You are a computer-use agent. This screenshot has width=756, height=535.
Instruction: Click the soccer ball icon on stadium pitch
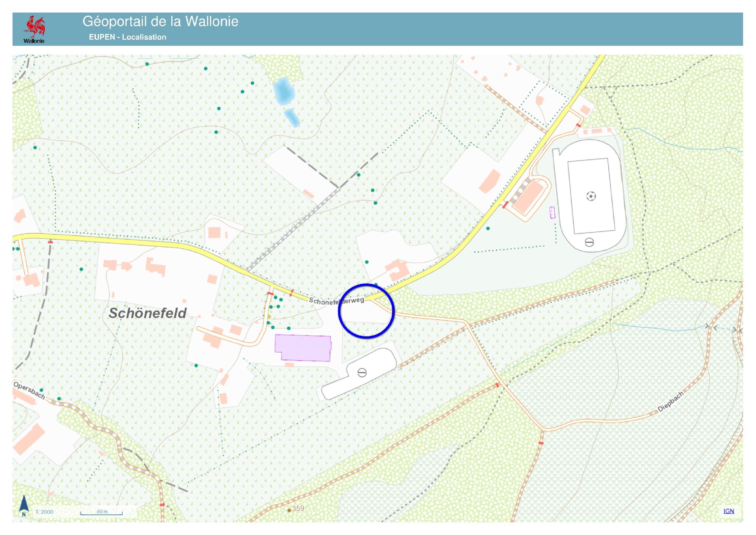click(x=591, y=196)
